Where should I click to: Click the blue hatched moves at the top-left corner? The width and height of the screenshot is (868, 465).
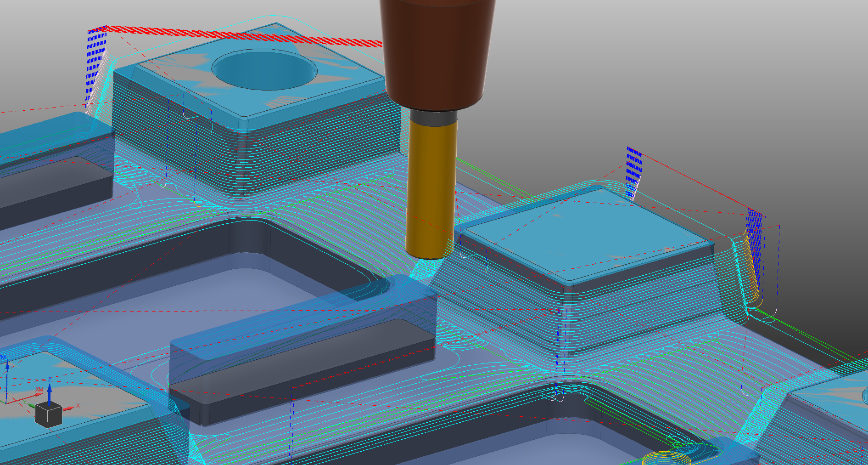point(96,60)
